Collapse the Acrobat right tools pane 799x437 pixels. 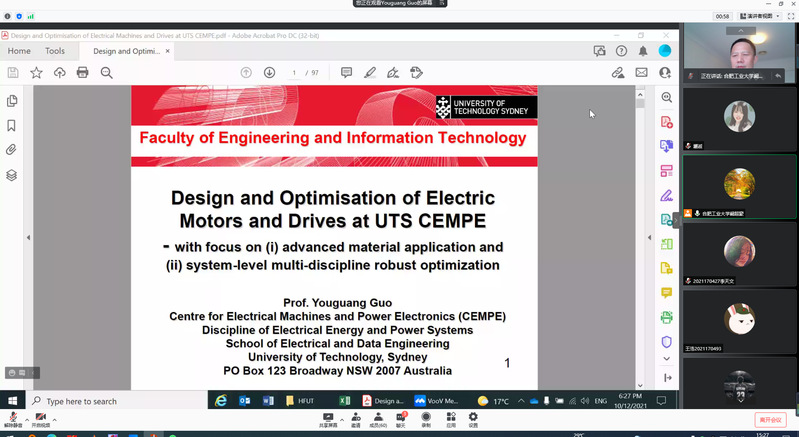[668, 378]
